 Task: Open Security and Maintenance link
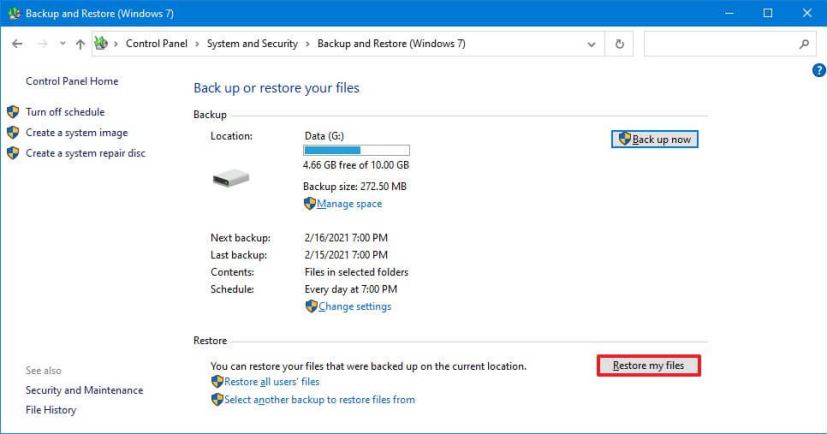click(84, 390)
